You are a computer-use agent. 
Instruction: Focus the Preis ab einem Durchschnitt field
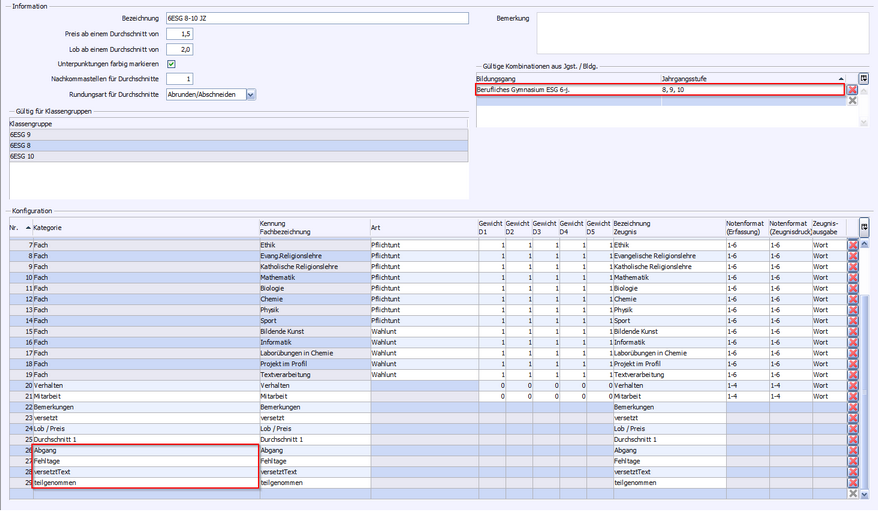click(x=179, y=34)
